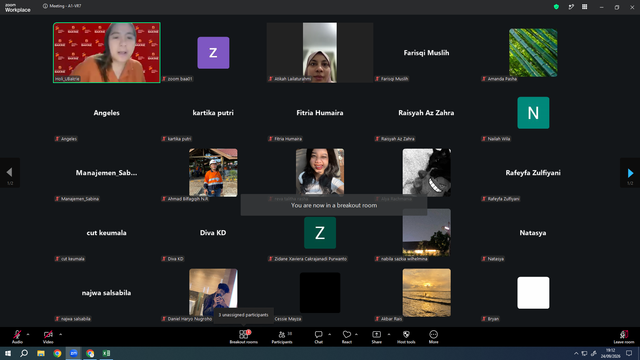
Task: Show hidden system tray icons
Action: 576,353
